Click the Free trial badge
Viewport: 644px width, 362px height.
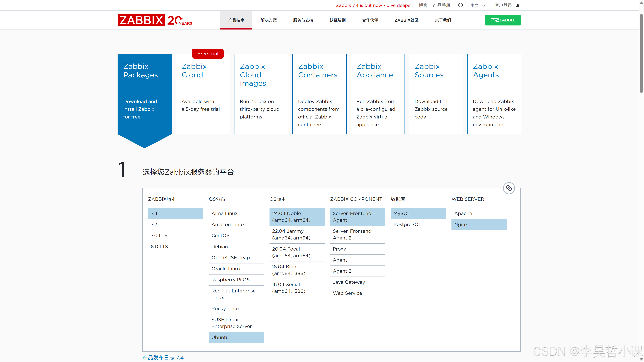click(x=208, y=54)
